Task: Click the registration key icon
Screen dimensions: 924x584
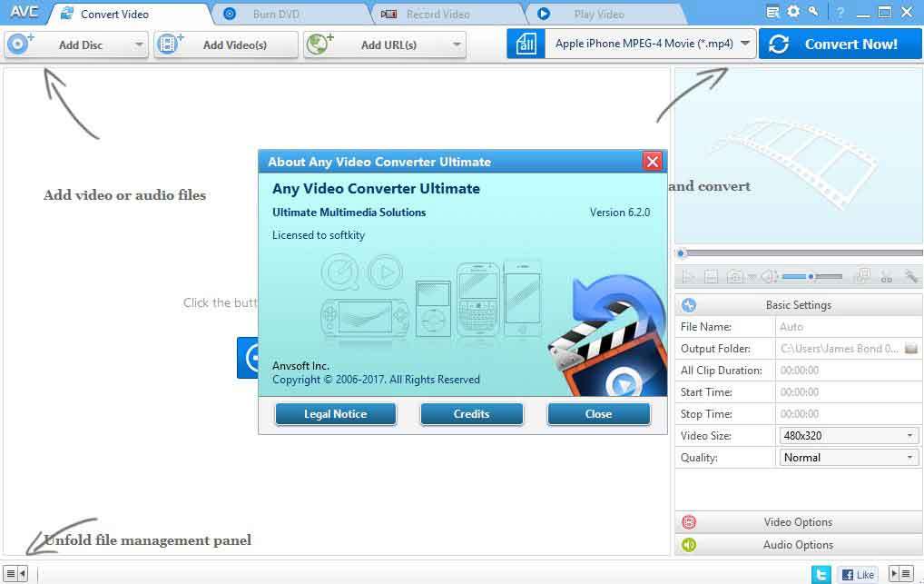Action: pos(813,12)
